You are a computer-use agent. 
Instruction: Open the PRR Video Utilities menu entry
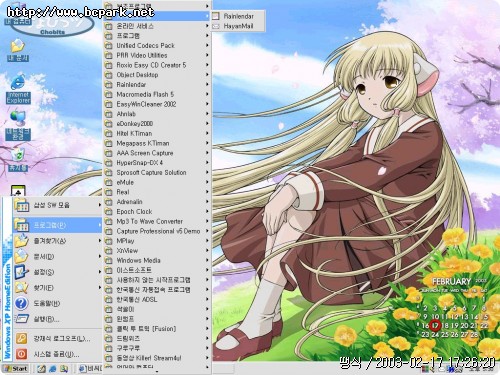tap(157, 55)
